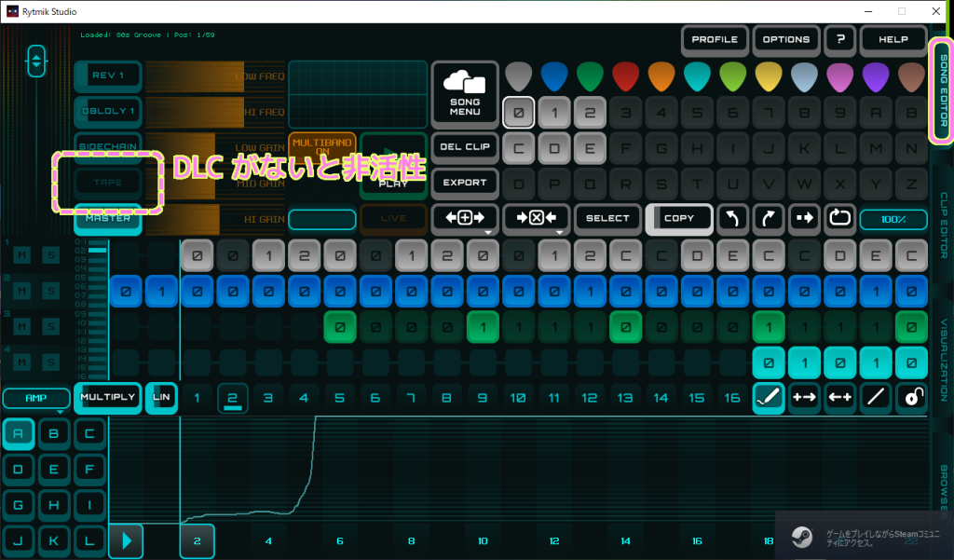Image resolution: width=954 pixels, height=560 pixels.
Task: Select the straight line draw tool
Action: pyautogui.click(x=876, y=398)
